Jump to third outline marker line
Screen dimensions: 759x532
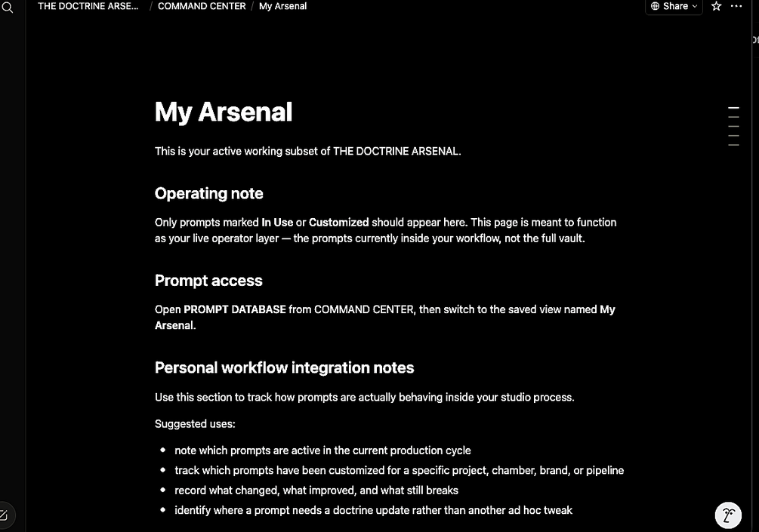(734, 126)
